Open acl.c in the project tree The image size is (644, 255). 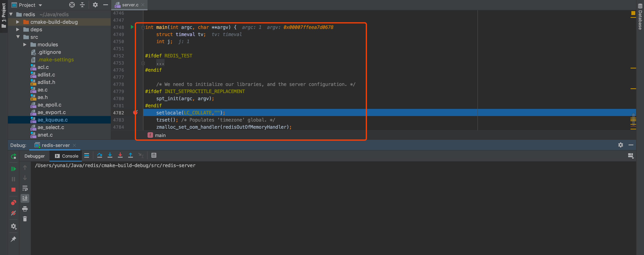point(43,67)
